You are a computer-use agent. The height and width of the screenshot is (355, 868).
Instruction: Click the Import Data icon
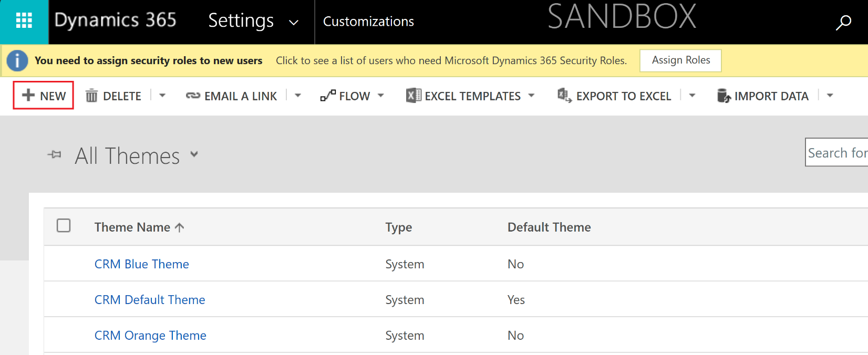(x=724, y=96)
